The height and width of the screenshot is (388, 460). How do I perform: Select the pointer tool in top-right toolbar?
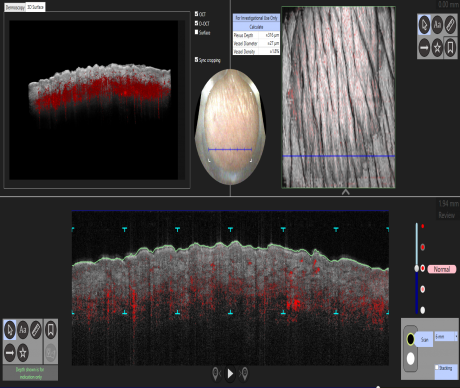[x=424, y=25]
